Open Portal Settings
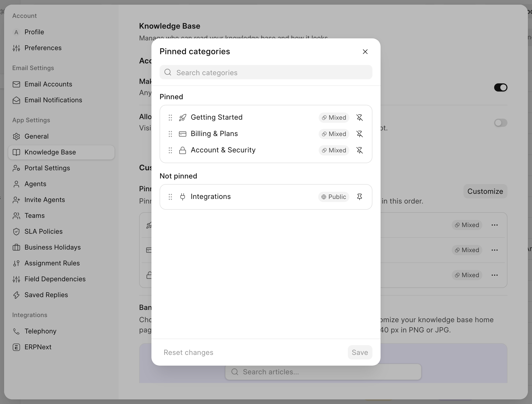This screenshot has width=532, height=404. [61, 168]
